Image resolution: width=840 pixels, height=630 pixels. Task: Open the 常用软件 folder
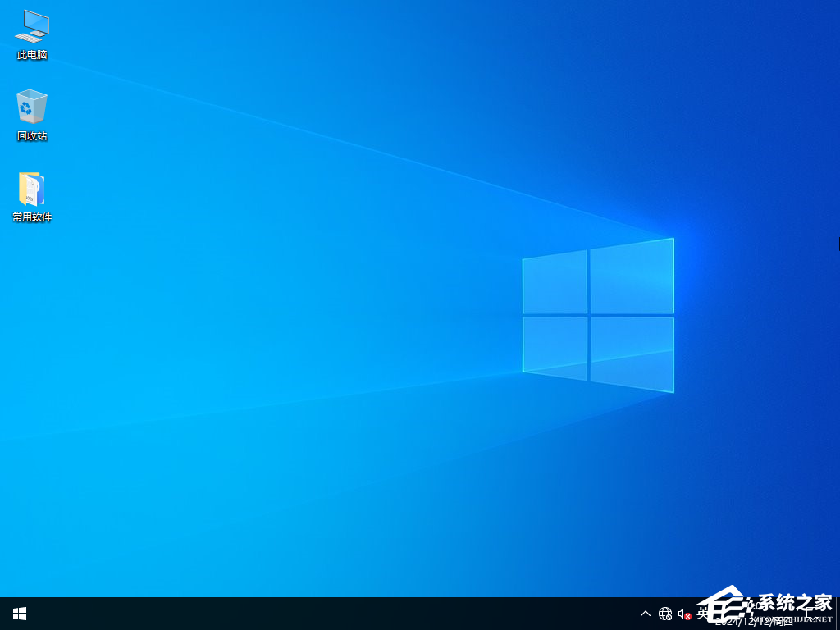(31, 189)
